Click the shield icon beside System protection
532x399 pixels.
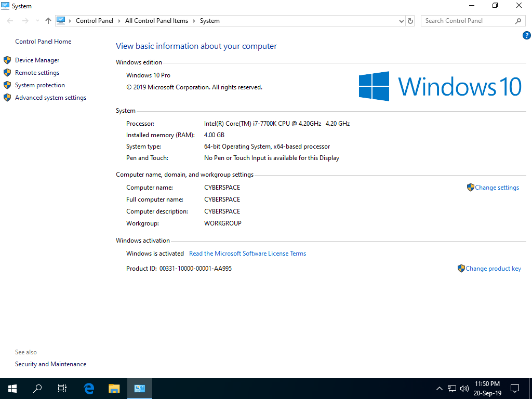[x=7, y=85]
